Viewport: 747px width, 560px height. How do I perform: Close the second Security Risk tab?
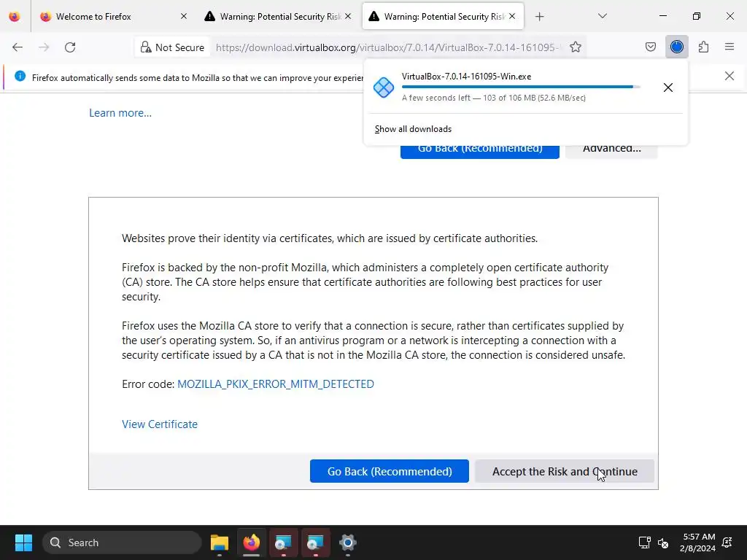(x=348, y=17)
